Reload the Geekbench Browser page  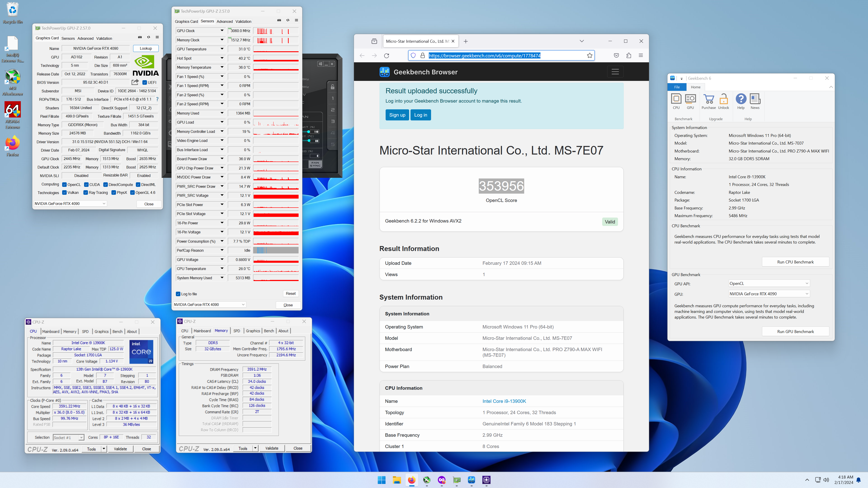point(387,56)
